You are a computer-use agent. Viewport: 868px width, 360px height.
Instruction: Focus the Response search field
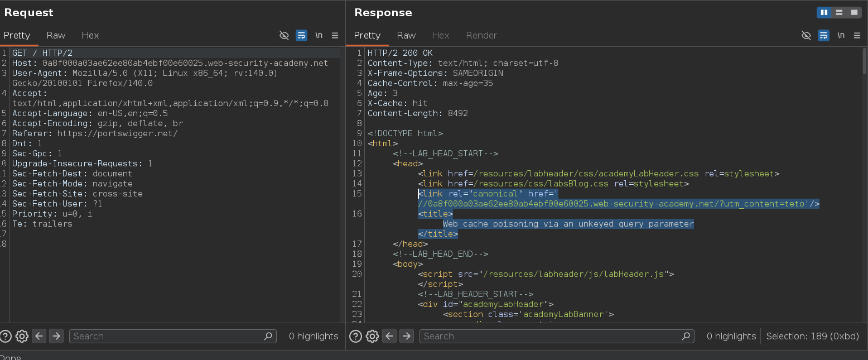pos(557,336)
